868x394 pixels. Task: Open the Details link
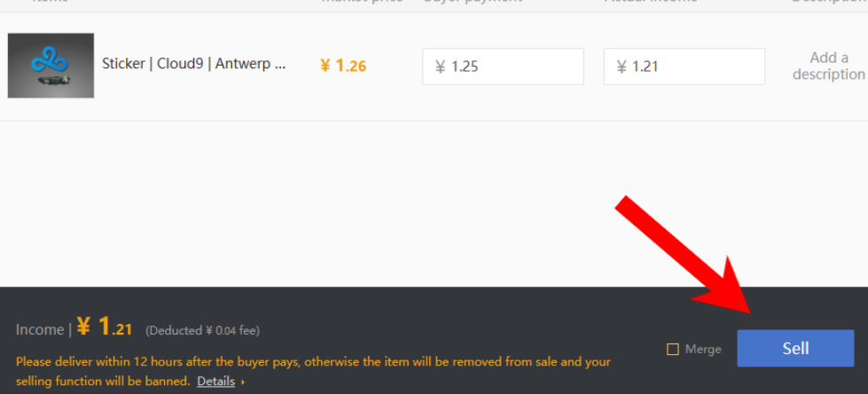216,382
